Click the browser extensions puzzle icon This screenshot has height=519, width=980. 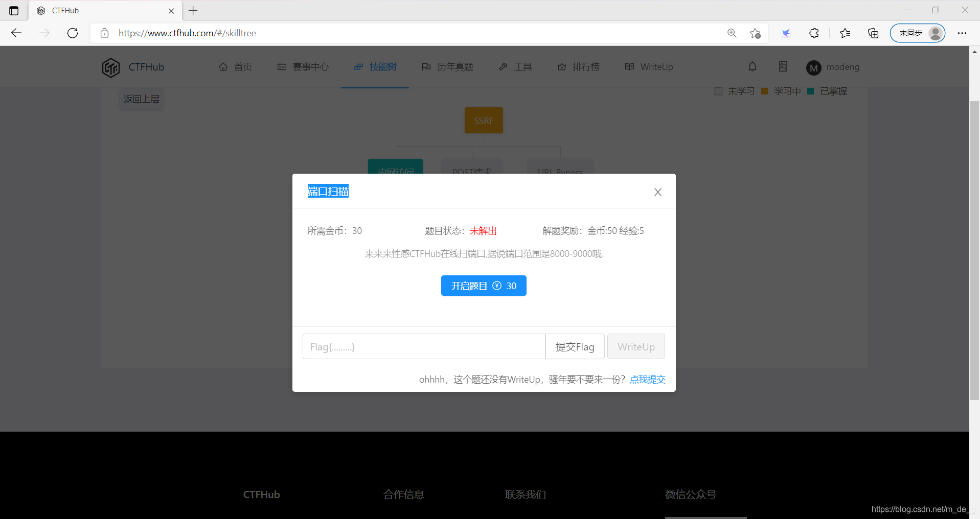[x=813, y=33]
